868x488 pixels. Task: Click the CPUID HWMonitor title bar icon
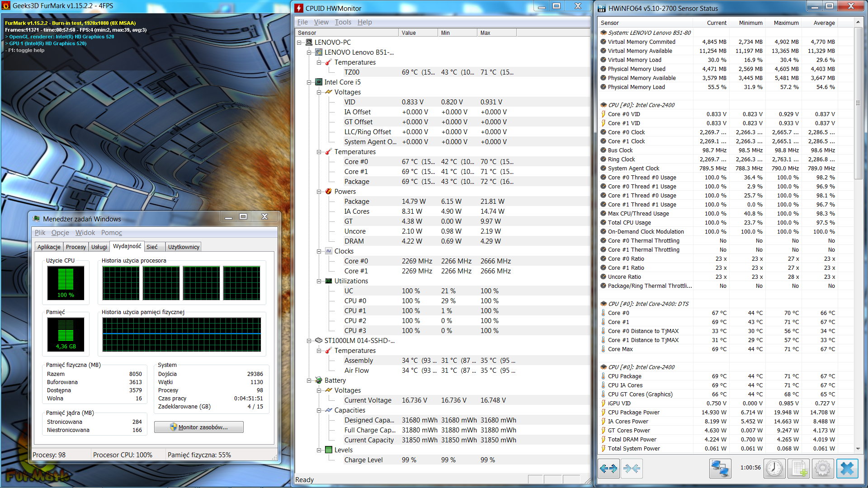coord(299,8)
